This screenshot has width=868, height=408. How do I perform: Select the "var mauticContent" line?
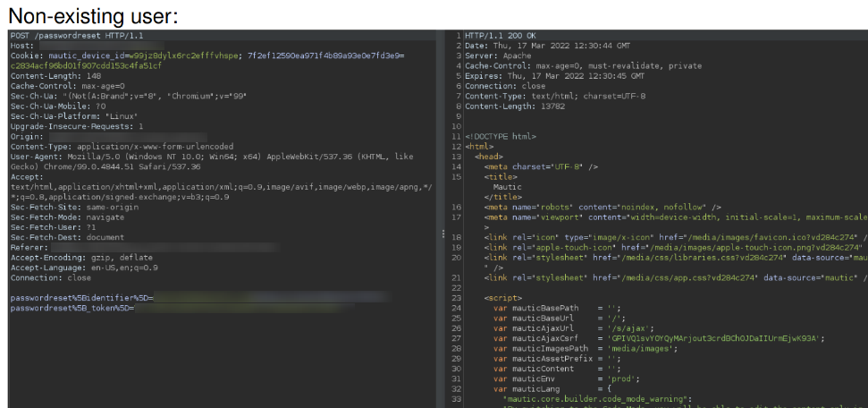pyautogui.click(x=558, y=369)
